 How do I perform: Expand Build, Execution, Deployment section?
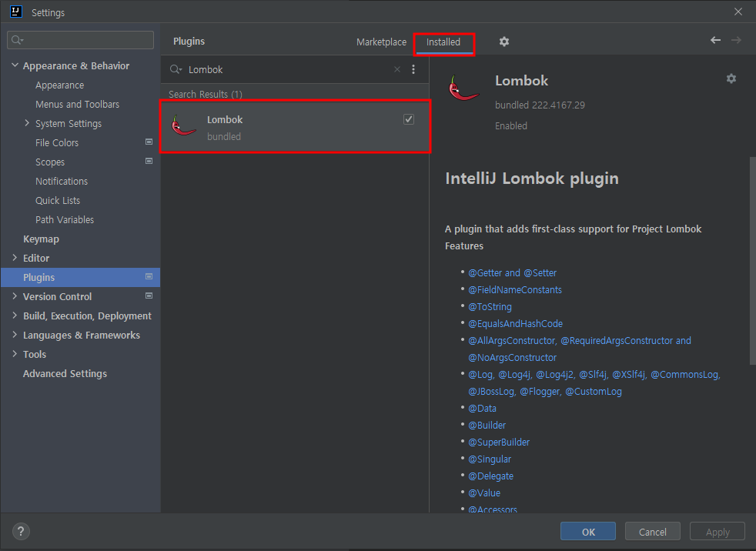pyautogui.click(x=15, y=316)
